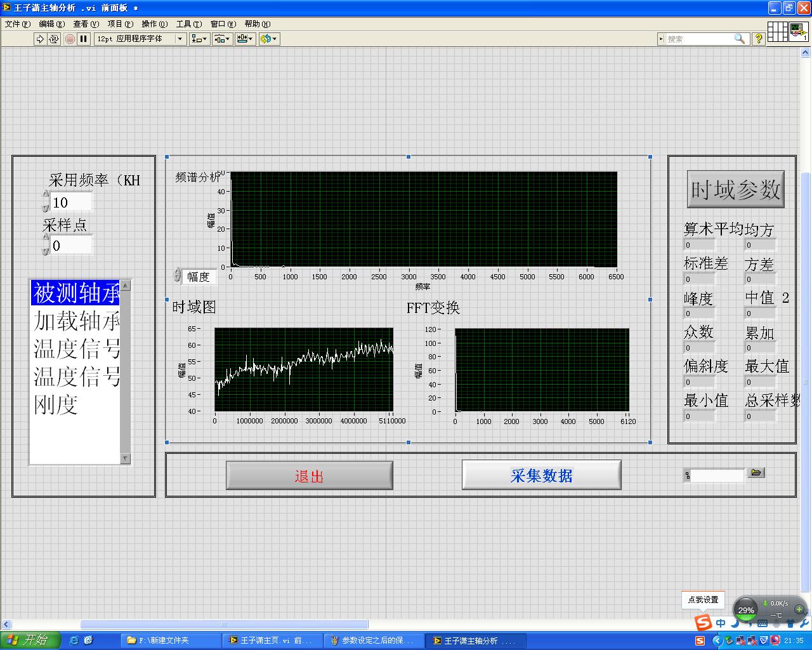
Task: Open the Resize Objects tool
Action: click(x=245, y=39)
